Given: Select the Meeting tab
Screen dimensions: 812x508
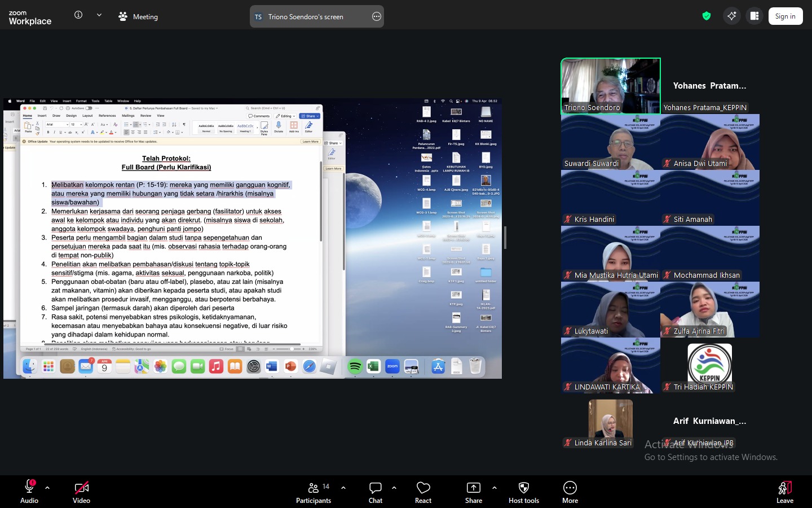Looking at the screenshot, I should pos(139,16).
